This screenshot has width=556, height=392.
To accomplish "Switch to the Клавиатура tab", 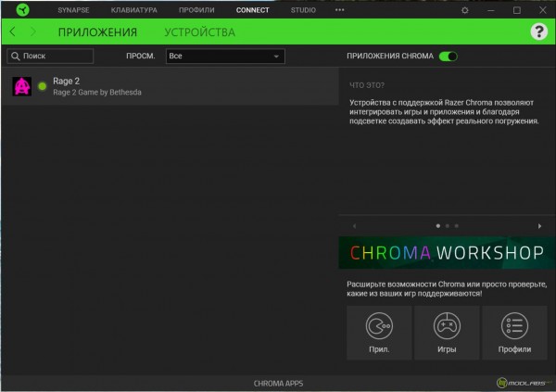I will (x=134, y=10).
